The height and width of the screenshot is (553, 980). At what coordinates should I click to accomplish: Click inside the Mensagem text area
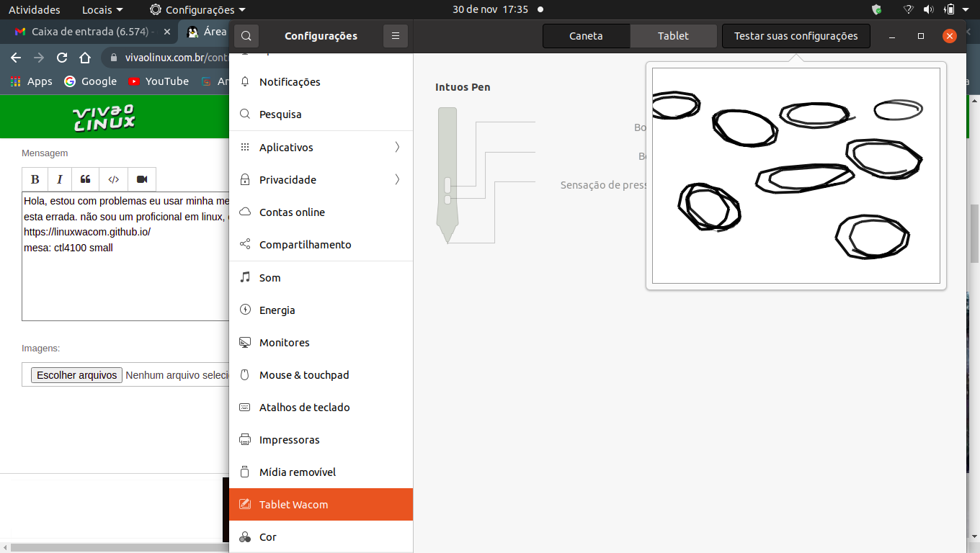pos(125,256)
